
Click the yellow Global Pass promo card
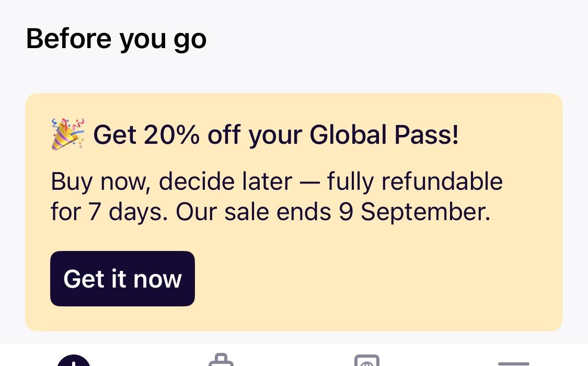(294, 212)
